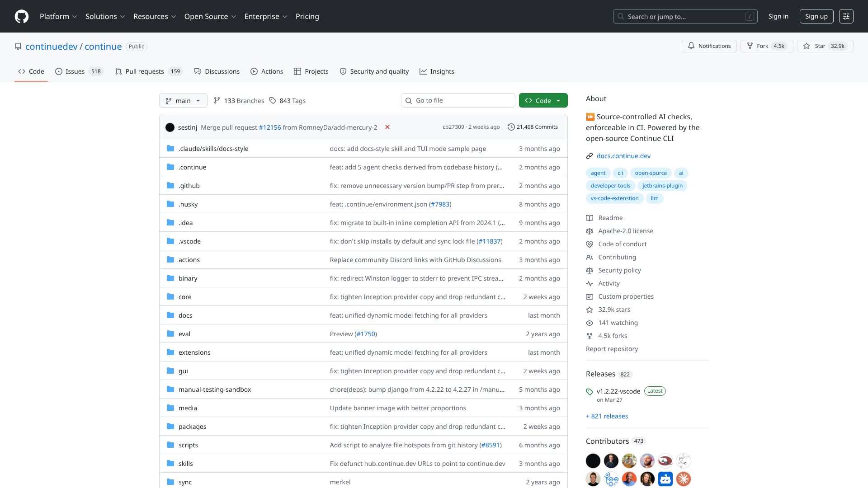Click the branches icon next to 133 Branches

(217, 100)
